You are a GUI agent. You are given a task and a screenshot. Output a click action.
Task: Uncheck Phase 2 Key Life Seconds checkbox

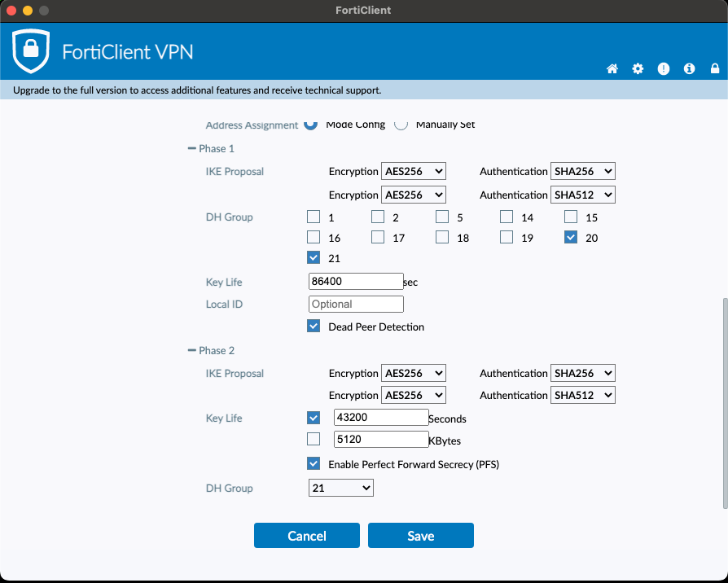coord(314,418)
